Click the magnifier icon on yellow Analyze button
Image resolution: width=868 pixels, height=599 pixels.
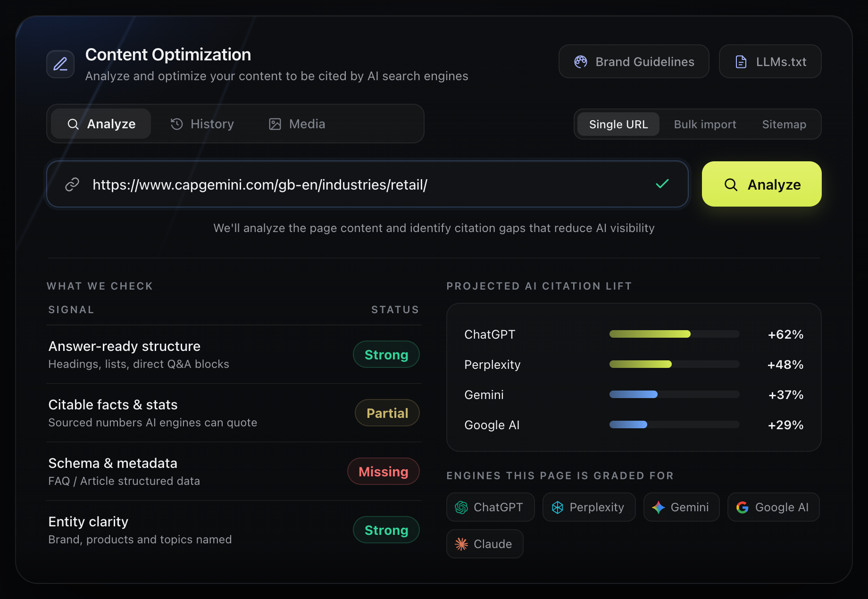[x=731, y=184]
